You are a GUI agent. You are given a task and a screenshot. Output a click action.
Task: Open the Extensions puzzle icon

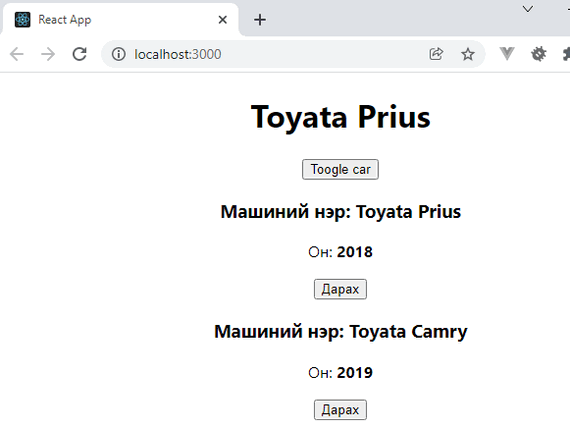[x=566, y=54]
